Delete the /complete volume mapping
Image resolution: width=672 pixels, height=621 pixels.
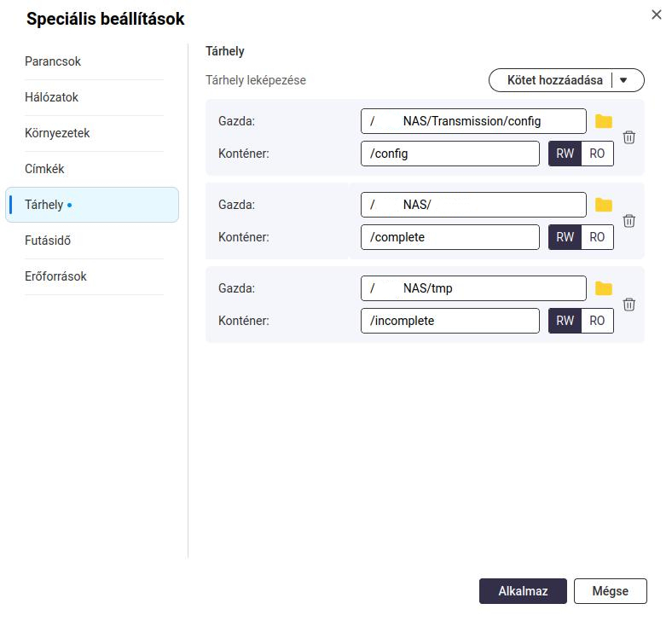point(629,221)
